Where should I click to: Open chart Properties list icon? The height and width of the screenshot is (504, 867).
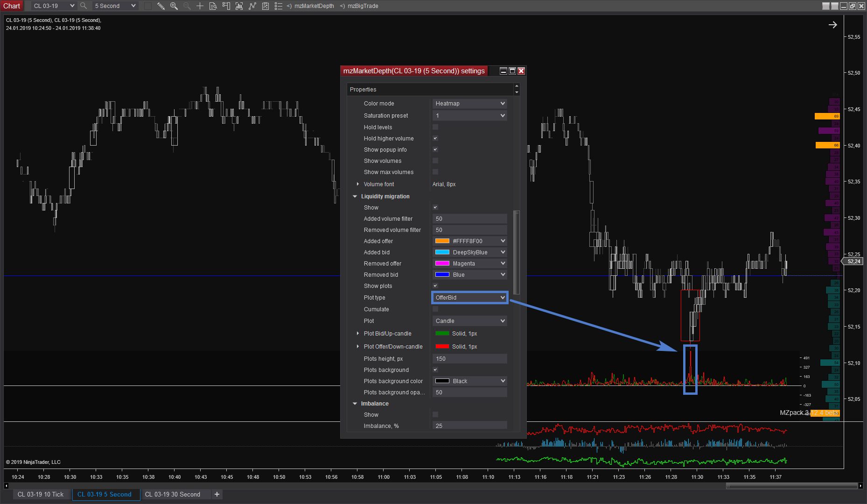click(279, 6)
